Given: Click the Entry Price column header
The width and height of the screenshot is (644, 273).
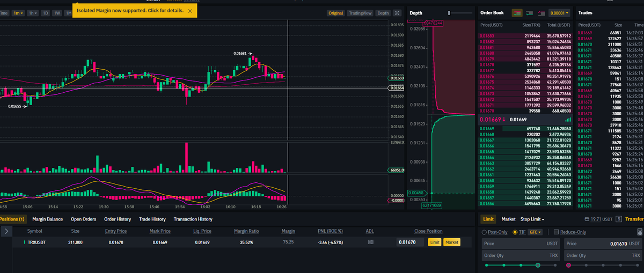Looking at the screenshot, I should coord(115,231).
